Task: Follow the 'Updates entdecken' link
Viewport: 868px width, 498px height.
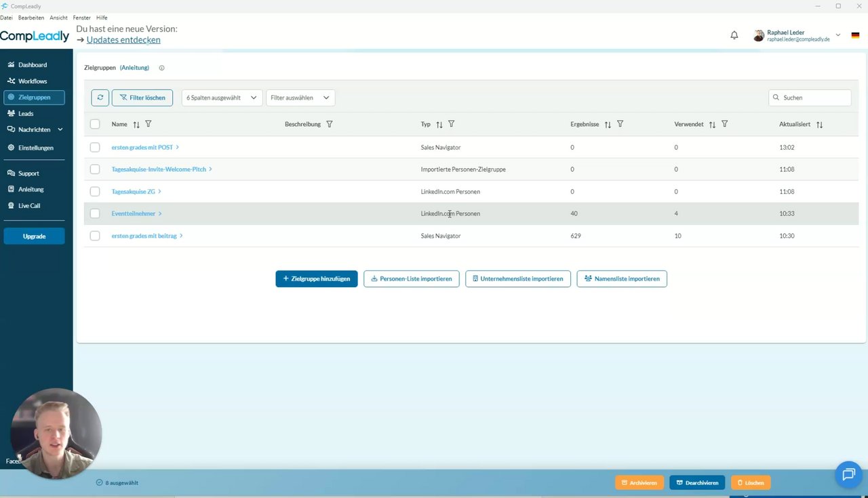Action: (x=123, y=40)
